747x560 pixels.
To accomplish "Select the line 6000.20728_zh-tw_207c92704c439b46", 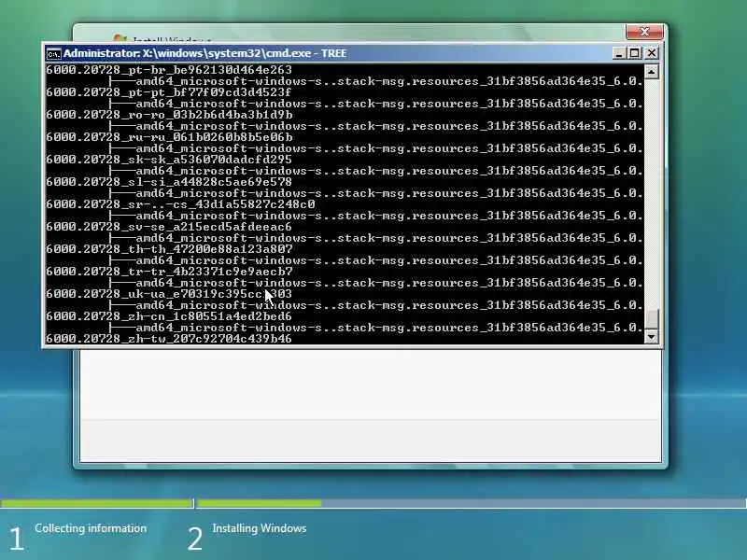I will click(x=169, y=339).
